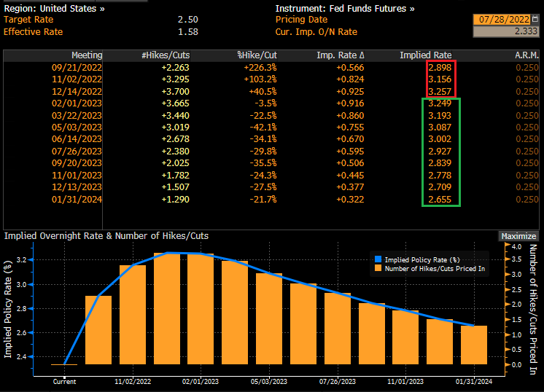Viewport: 544px width, 392px height.
Task: Sort by the Meeting column header
Action: 86,55
